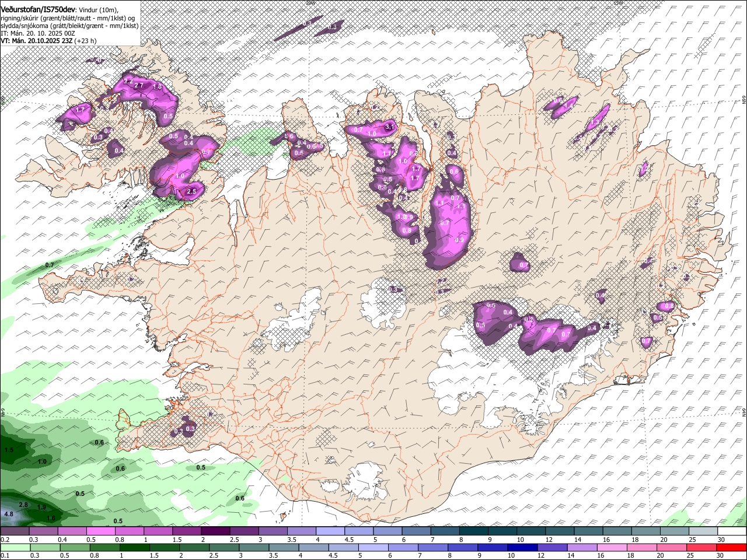This screenshot has width=747, height=560.
Task: Select the 2.7 value in the Westfjords
Action: [x=139, y=86]
